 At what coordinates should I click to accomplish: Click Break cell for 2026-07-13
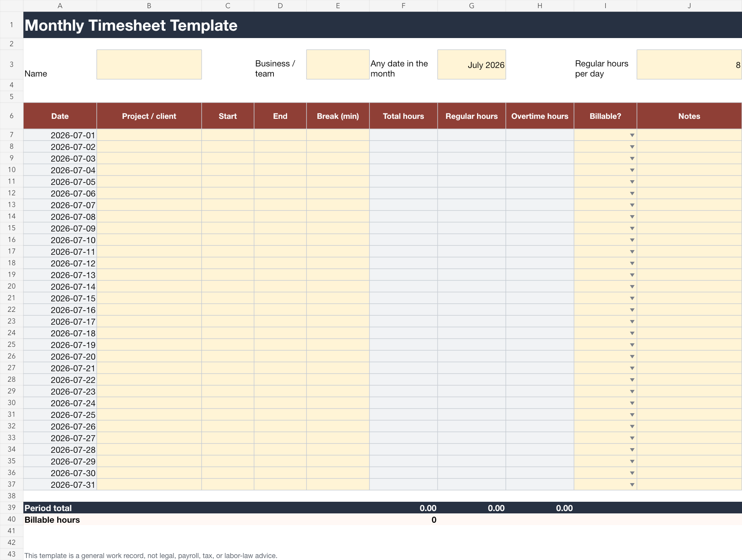[x=338, y=275]
